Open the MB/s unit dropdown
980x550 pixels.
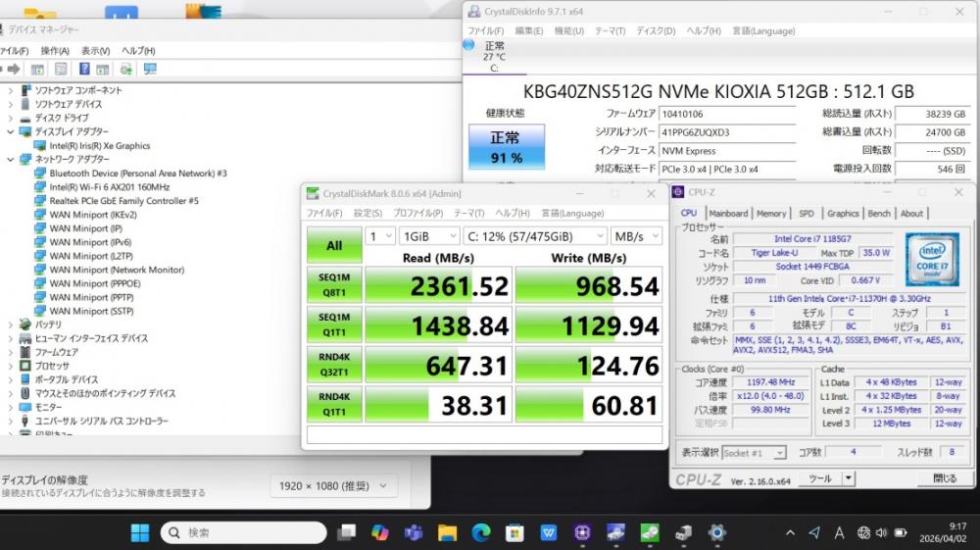click(635, 236)
